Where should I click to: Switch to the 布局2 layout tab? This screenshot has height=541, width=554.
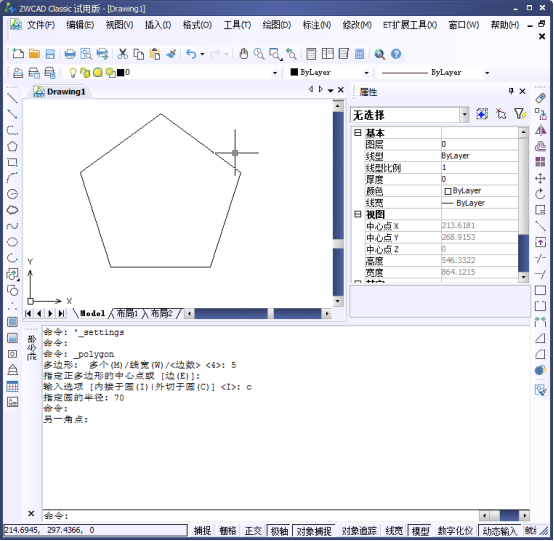[162, 313]
